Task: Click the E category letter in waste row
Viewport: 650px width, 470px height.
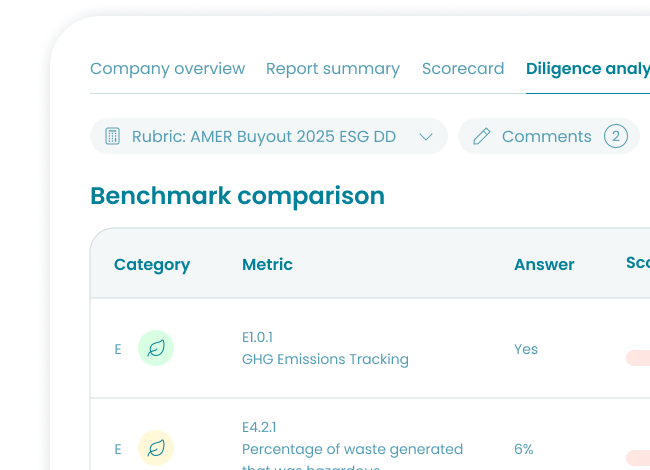Action: click(118, 449)
